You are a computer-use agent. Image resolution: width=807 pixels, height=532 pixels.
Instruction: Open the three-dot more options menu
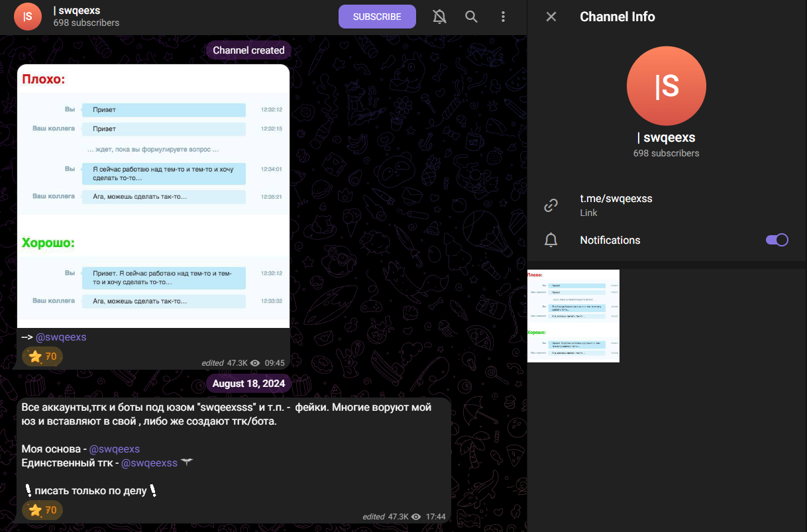[504, 17]
